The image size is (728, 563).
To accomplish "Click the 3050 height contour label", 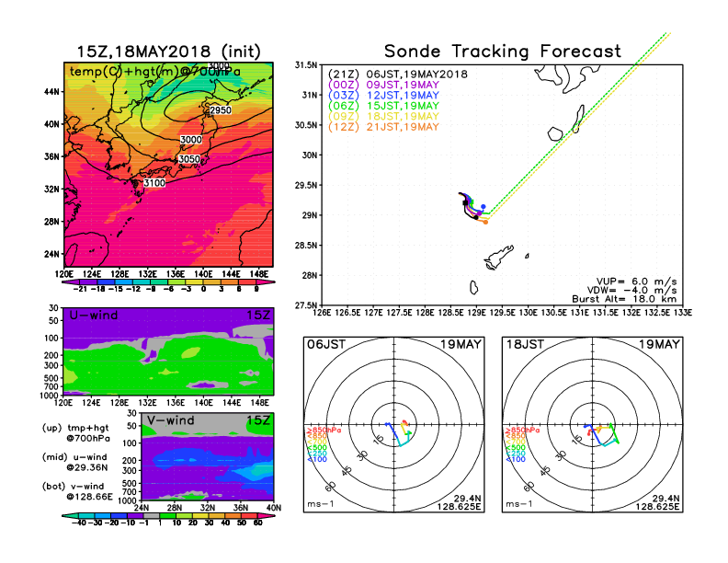I will click(189, 159).
